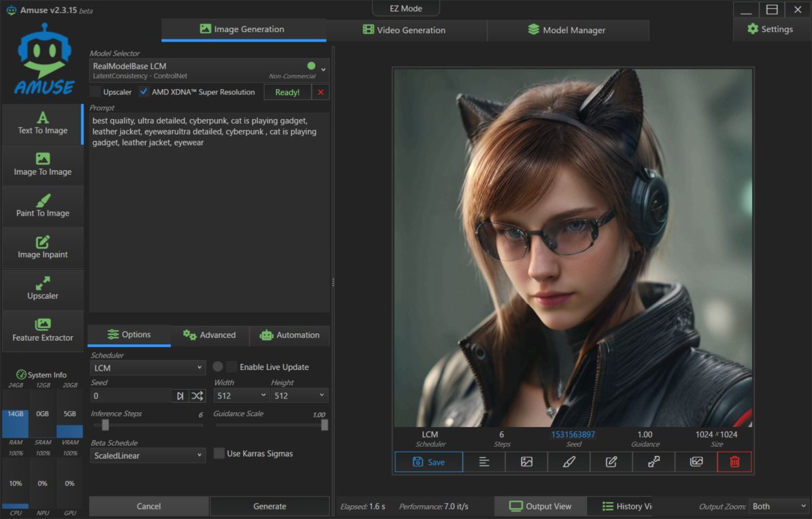Toggle Use Karras Sigmas checkbox
The image size is (812, 519).
pos(219,454)
